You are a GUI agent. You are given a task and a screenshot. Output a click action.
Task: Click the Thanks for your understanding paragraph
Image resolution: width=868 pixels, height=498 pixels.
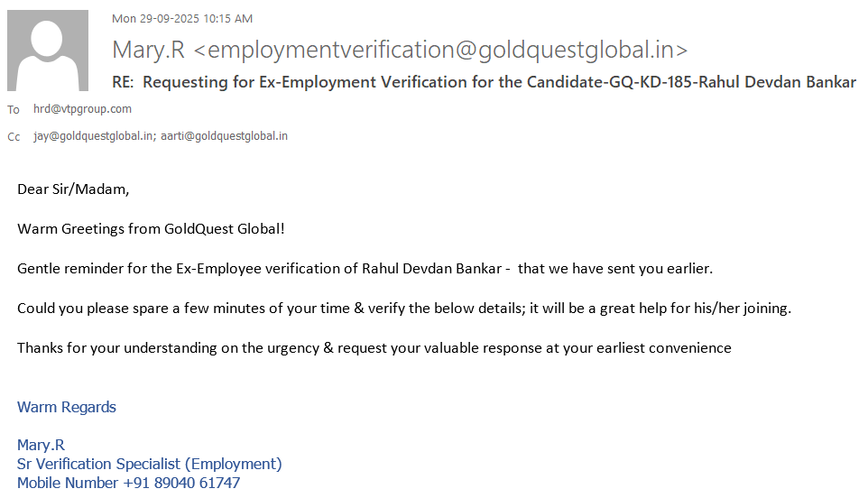pos(374,347)
